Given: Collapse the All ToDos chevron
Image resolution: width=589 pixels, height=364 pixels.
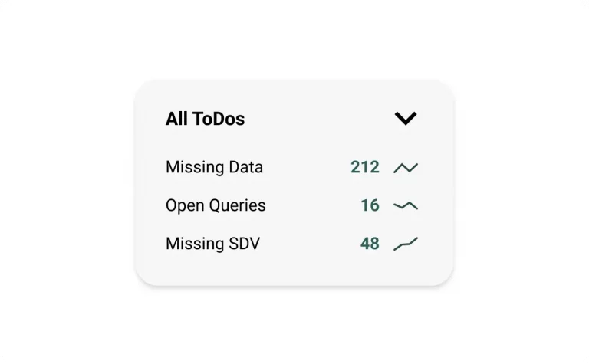Looking at the screenshot, I should coord(405,118).
